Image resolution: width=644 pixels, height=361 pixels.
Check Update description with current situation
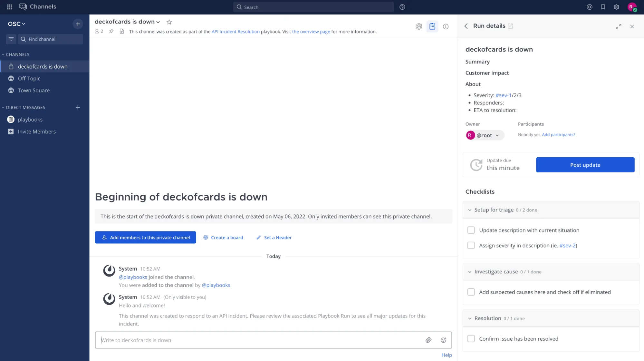coord(471,230)
